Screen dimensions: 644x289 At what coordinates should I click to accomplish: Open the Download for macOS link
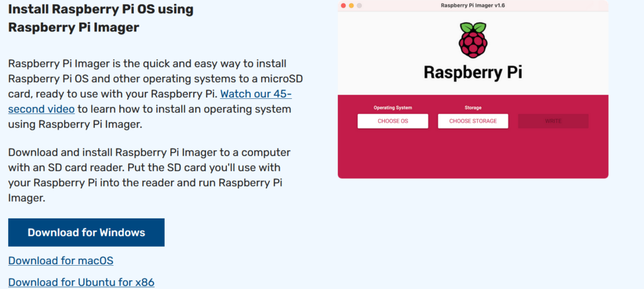(x=60, y=261)
